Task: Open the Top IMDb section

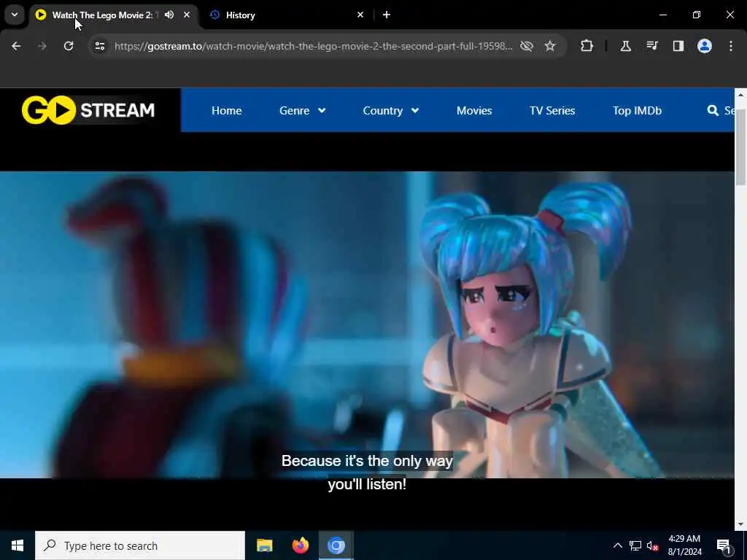Action: (x=637, y=111)
